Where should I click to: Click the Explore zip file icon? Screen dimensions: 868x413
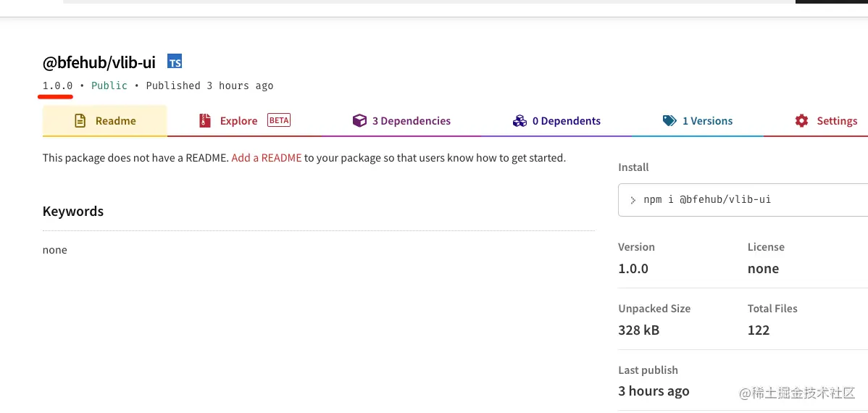click(x=205, y=121)
